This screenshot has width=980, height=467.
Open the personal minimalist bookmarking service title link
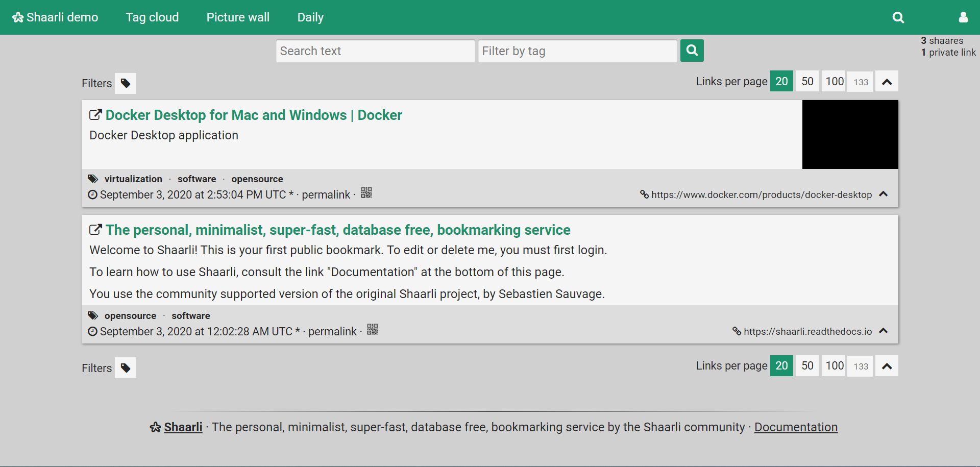338,230
